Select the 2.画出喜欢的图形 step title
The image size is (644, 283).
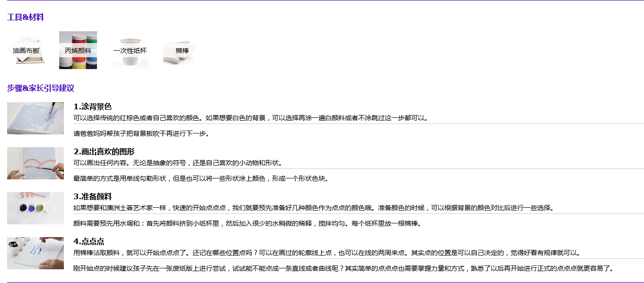point(104,152)
